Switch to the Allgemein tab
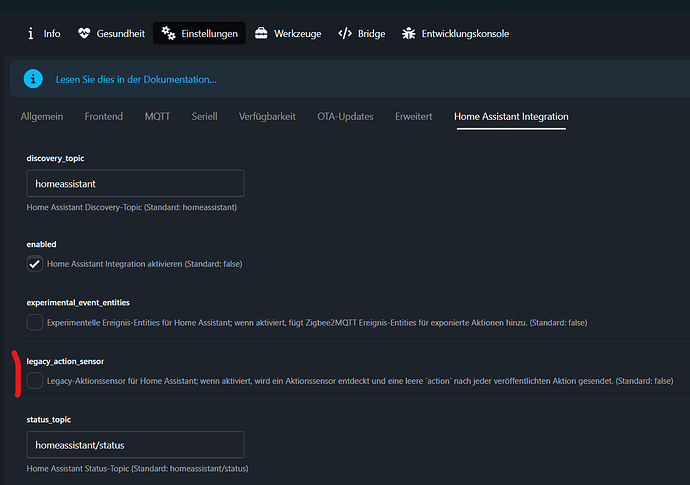Image resolution: width=690 pixels, height=485 pixels. [x=42, y=117]
